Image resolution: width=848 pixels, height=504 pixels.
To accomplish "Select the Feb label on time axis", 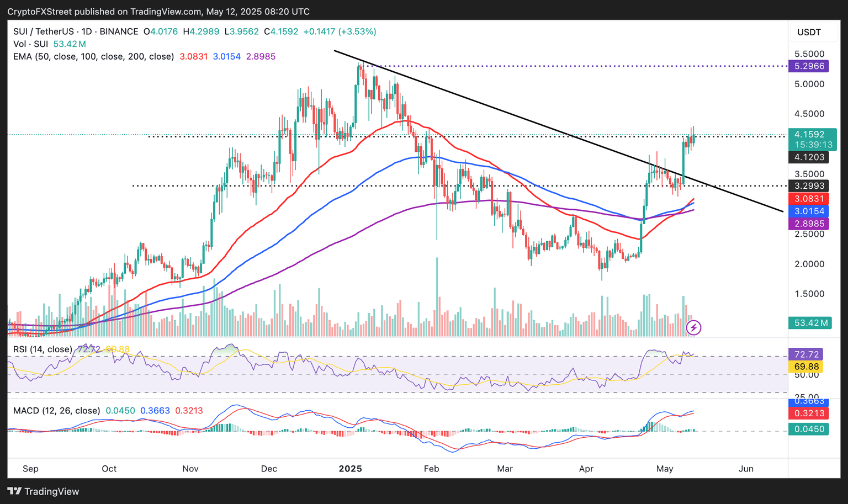I will click(x=431, y=469).
